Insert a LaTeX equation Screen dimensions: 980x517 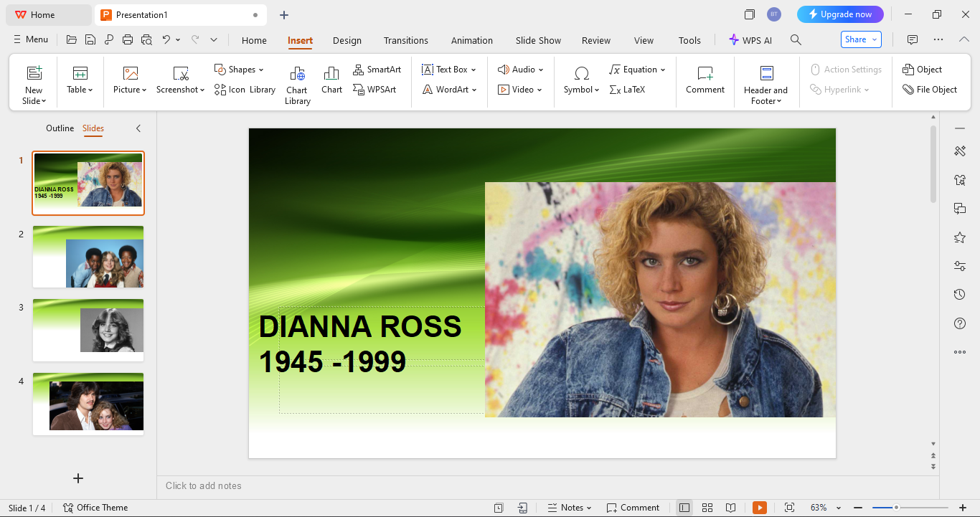628,89
